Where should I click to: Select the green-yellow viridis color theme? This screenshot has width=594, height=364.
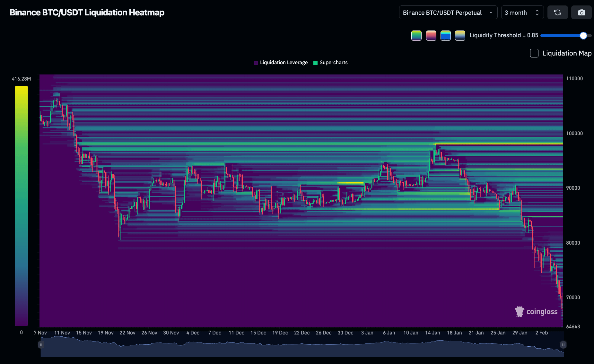(x=416, y=35)
